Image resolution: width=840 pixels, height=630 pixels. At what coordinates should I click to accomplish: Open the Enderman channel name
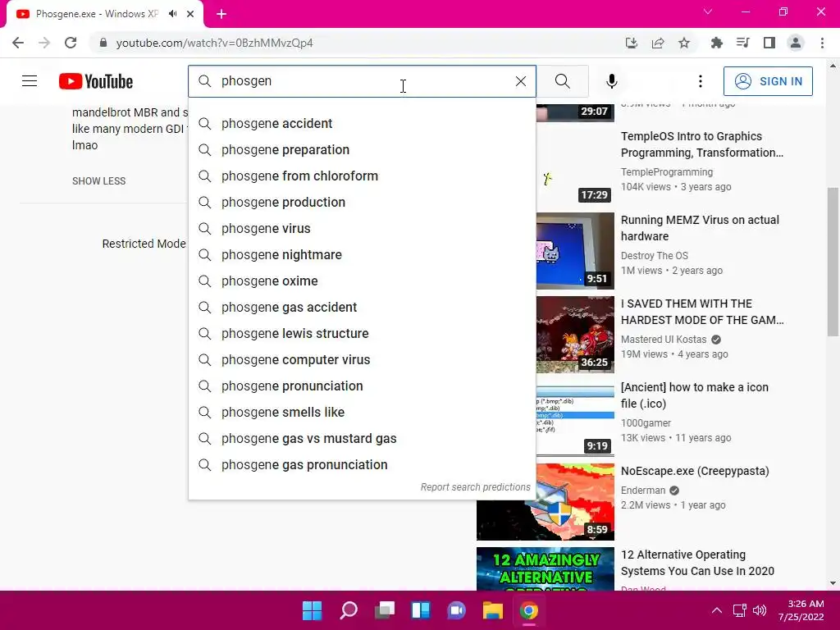[x=643, y=491]
